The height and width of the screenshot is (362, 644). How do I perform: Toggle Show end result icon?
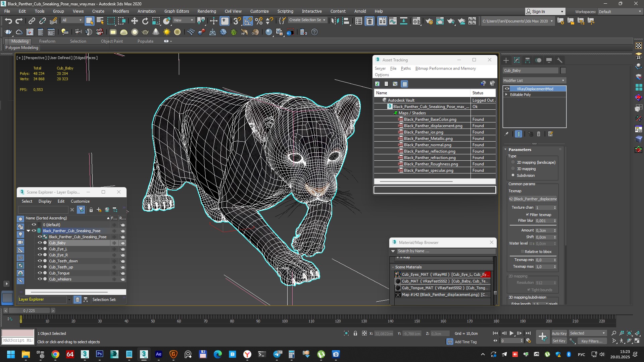518,134
